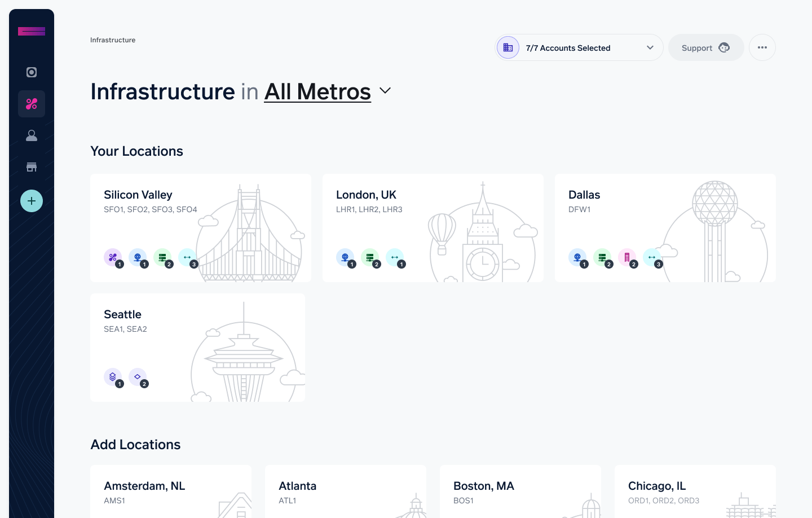Click the SEA1, SEA2 text
This screenshot has height=518, width=812.
pos(125,329)
